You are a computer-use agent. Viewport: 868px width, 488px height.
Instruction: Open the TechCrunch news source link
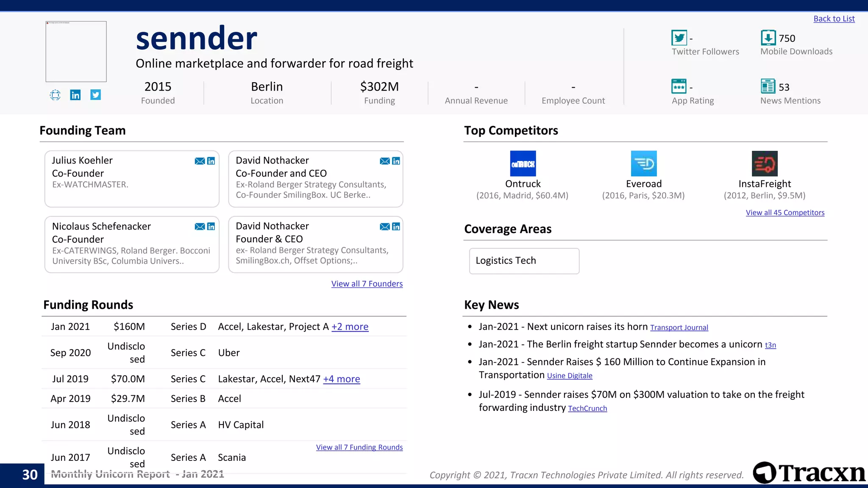coord(587,408)
